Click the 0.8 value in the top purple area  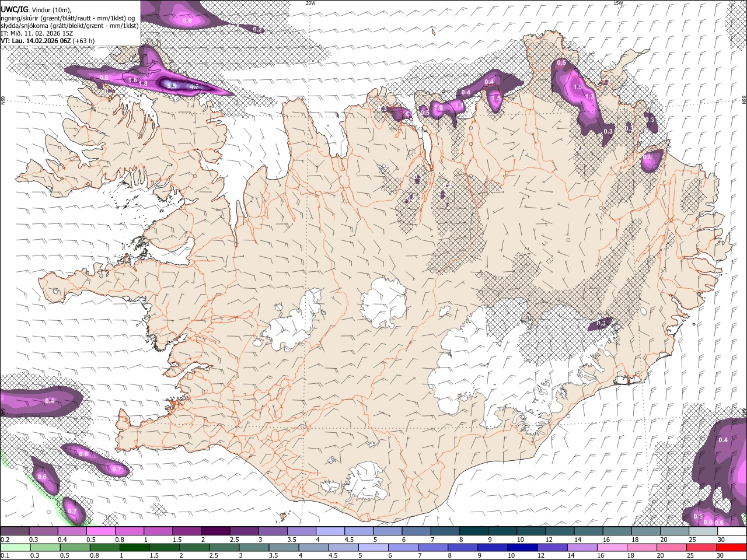[187, 20]
